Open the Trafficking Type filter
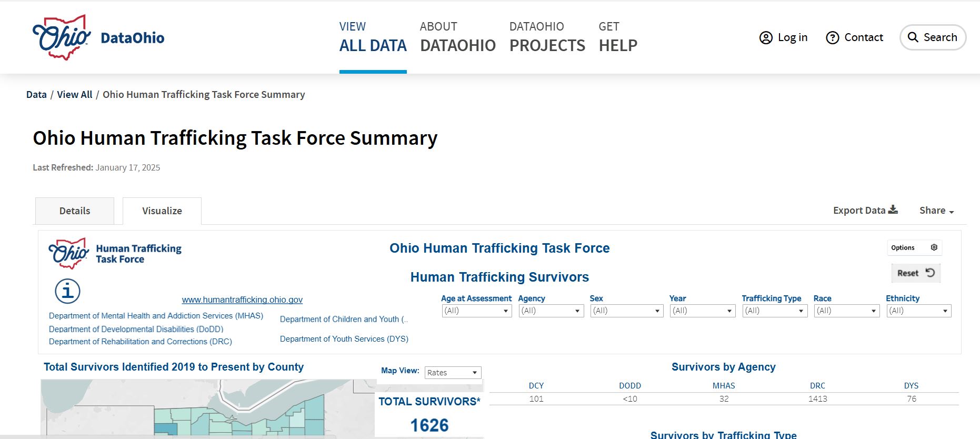 tap(774, 311)
